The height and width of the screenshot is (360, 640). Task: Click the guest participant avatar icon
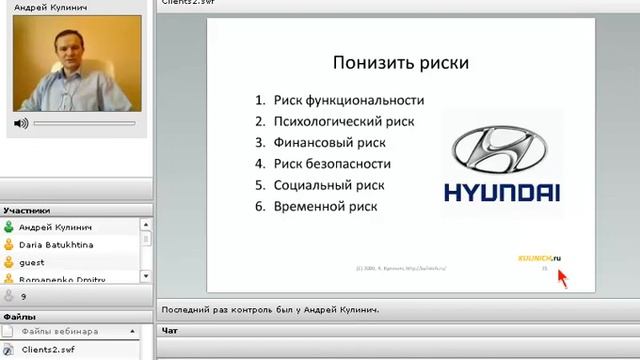point(9,262)
